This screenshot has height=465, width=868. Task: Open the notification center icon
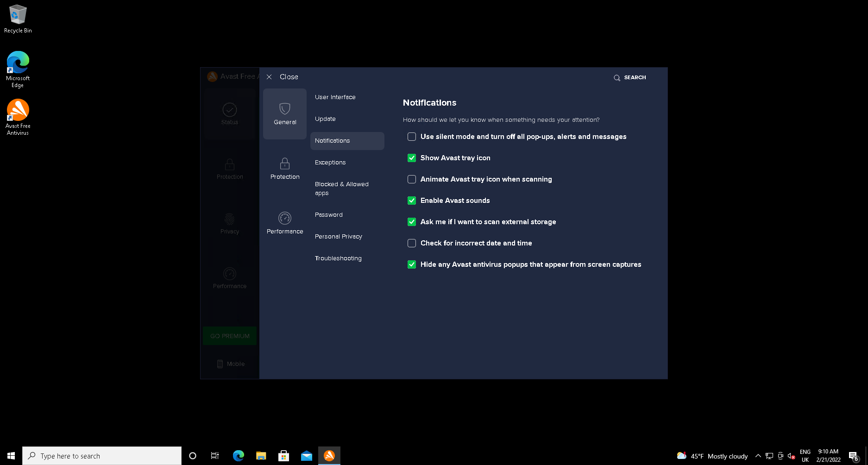[854, 456]
